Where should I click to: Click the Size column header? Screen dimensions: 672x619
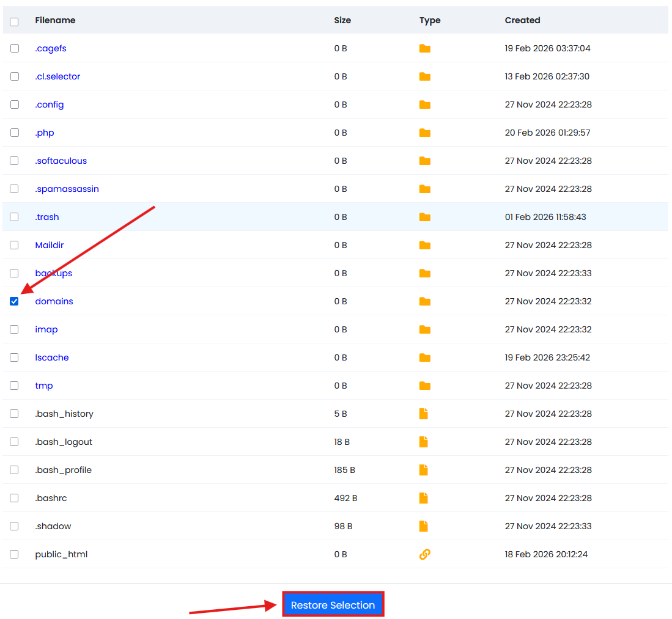click(342, 20)
